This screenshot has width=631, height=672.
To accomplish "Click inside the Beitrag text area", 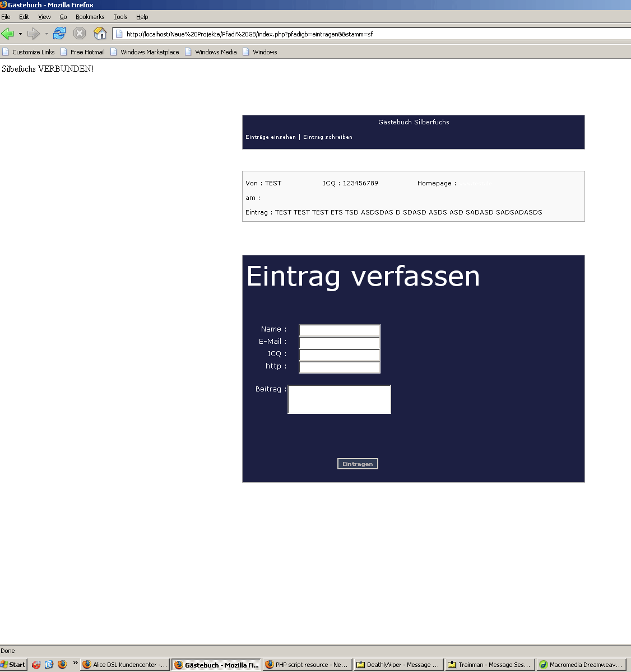I will pyautogui.click(x=339, y=399).
